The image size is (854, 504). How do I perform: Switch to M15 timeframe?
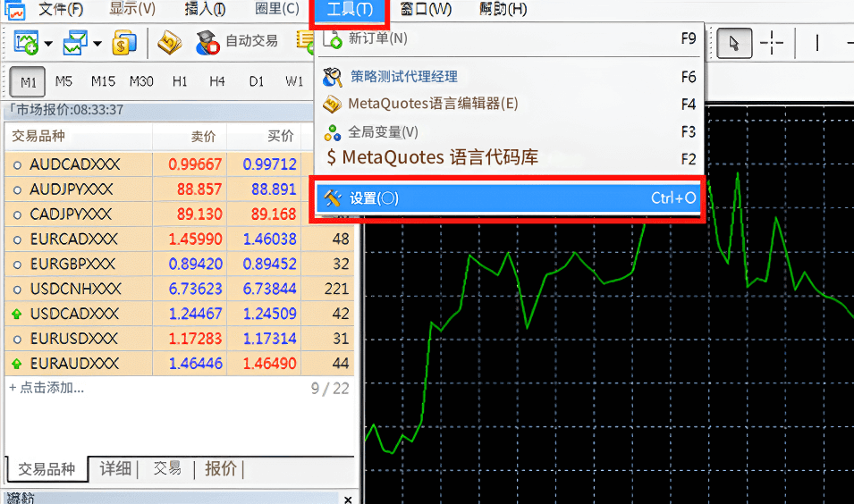coord(103,81)
